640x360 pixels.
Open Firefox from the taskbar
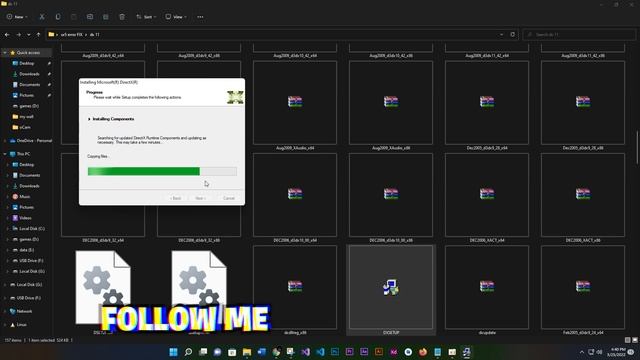423,352
